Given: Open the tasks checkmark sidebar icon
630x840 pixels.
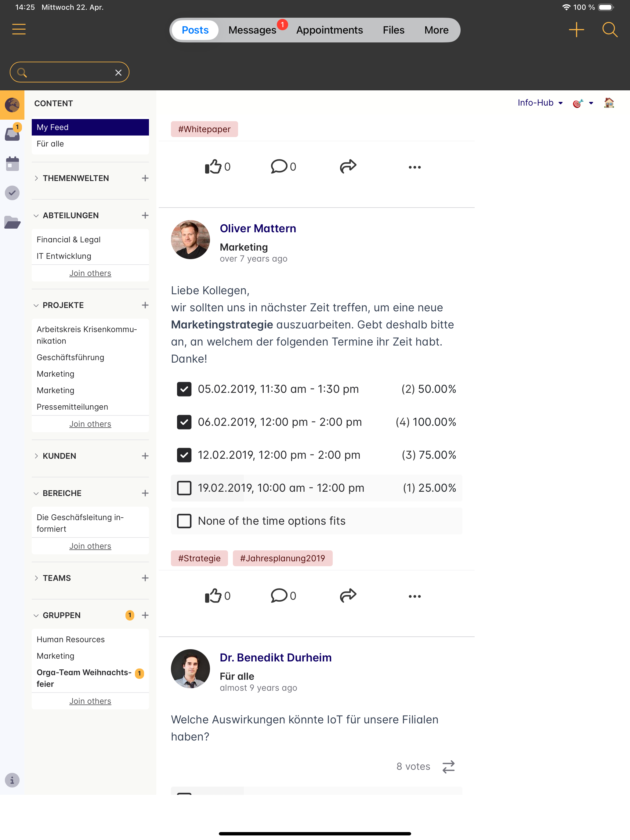Looking at the screenshot, I should click(x=12, y=193).
